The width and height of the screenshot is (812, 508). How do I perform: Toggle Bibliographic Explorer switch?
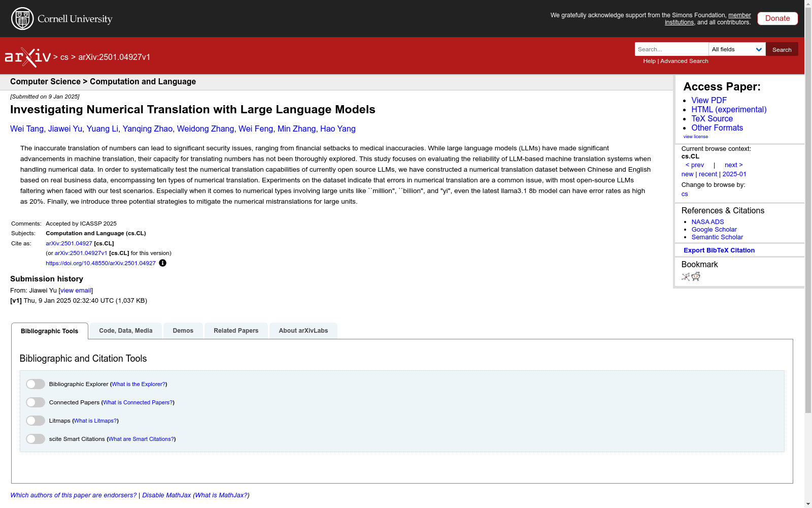coord(36,384)
